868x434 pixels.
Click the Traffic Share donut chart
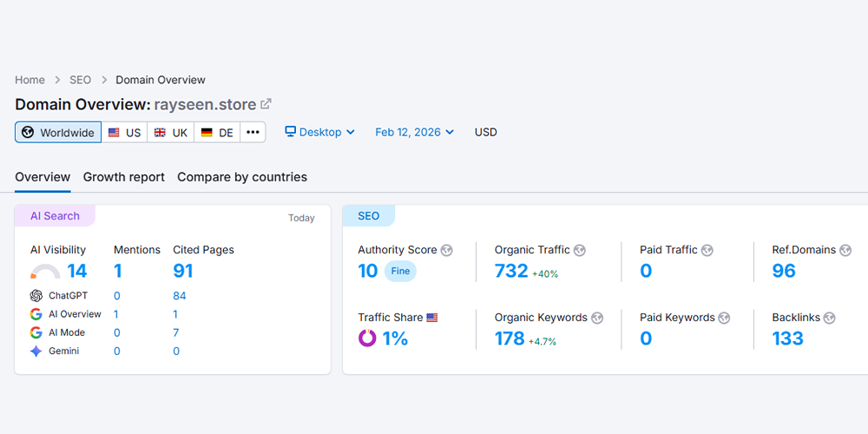coord(367,339)
